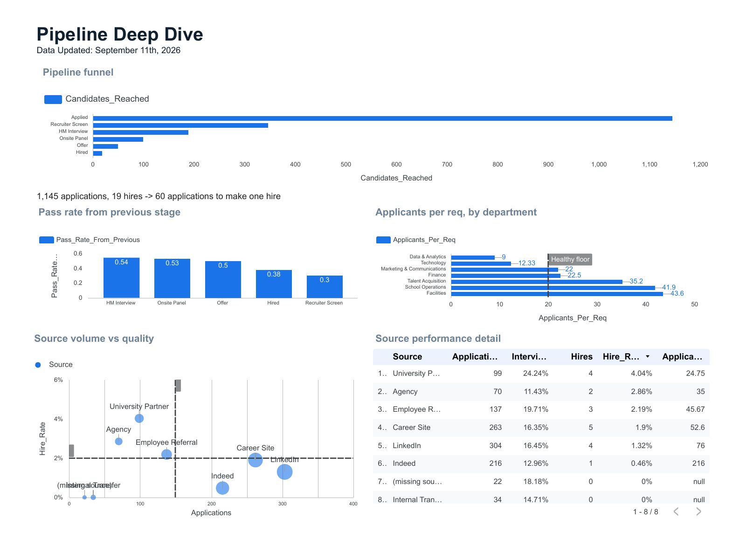746x560 pixels.
Task: Sort table by Source column header
Action: 407,357
